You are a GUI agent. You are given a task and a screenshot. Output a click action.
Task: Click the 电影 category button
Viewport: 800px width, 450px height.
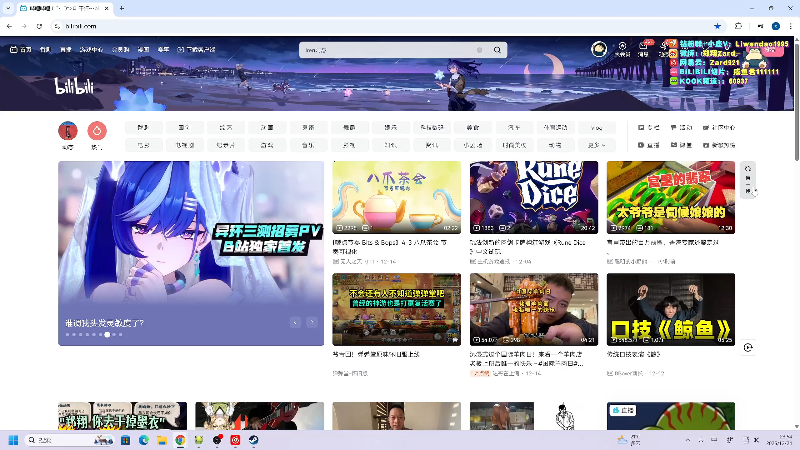click(143, 145)
